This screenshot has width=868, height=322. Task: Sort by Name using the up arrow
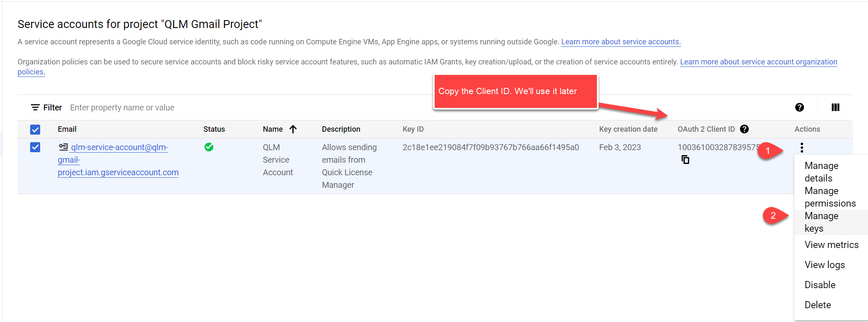tap(293, 129)
